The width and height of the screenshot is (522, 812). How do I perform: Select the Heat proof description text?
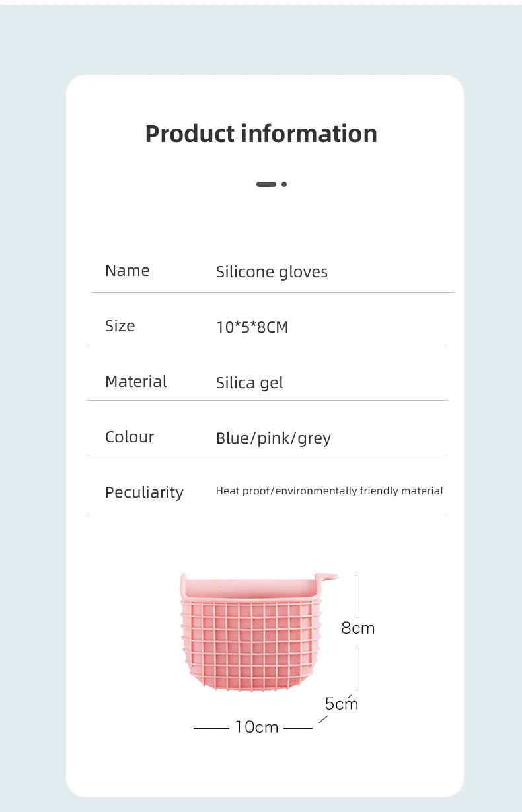pos(329,491)
